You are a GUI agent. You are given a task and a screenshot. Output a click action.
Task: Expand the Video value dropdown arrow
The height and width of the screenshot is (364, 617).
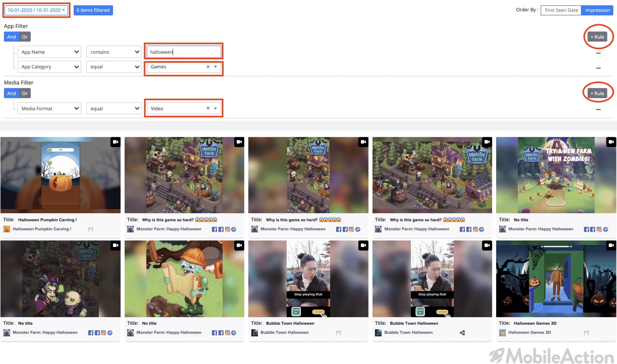215,108
